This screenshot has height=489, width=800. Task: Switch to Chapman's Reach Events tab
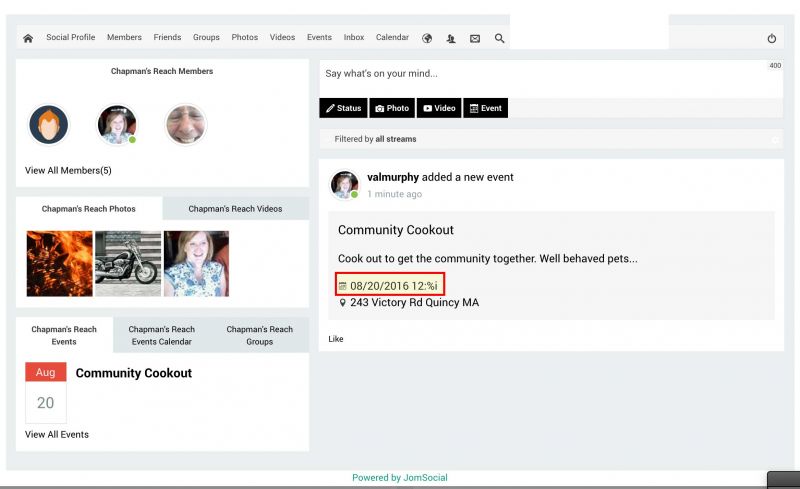click(x=64, y=335)
